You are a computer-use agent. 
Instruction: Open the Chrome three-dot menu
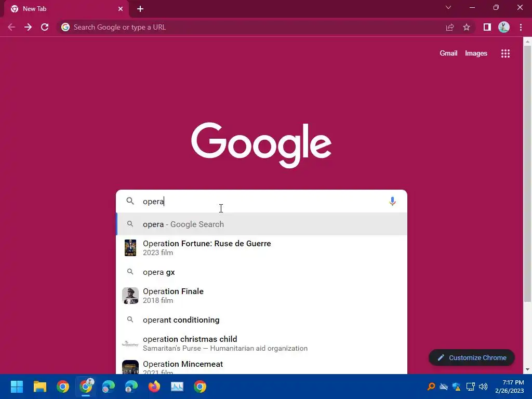[x=521, y=27]
